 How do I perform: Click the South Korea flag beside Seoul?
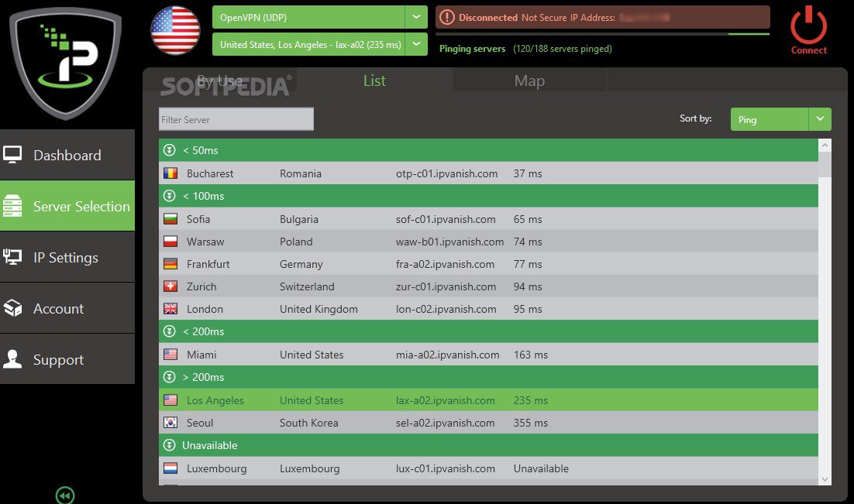point(170,423)
